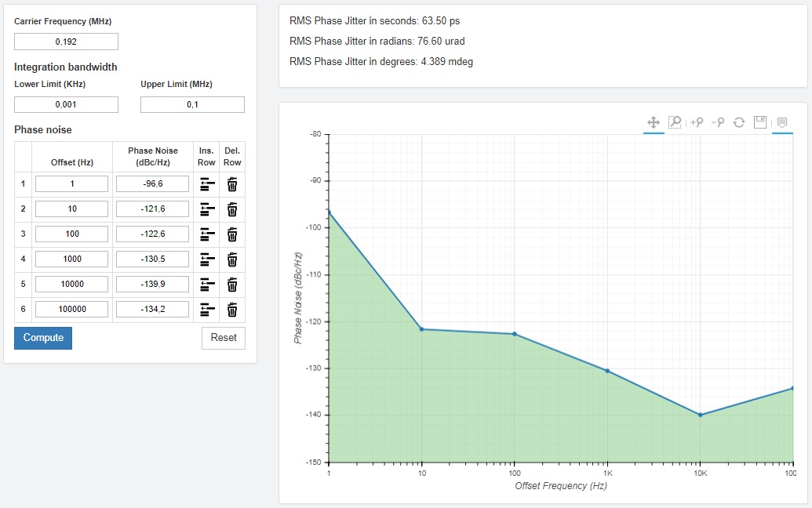The image size is (812, 508).
Task: Edit row 2 offset value 10
Action: 72,209
